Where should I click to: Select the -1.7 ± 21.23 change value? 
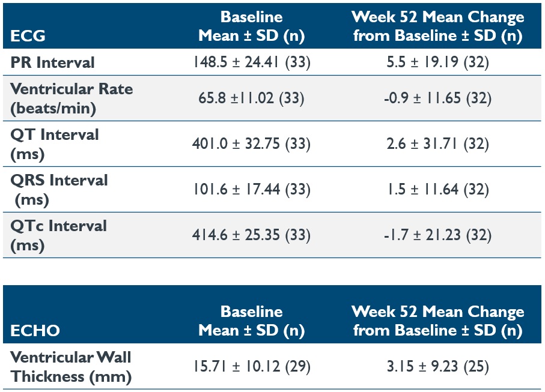click(438, 235)
